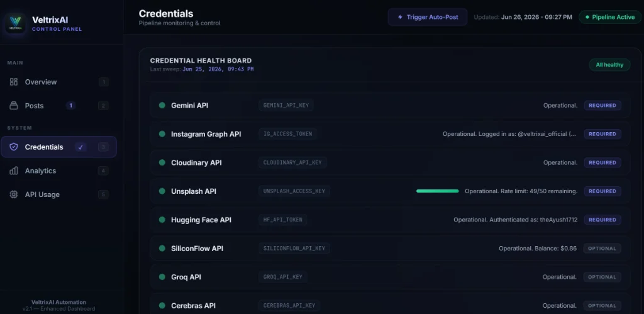This screenshot has height=314, width=644.
Task: Navigate to API Usage
Action: click(58, 194)
